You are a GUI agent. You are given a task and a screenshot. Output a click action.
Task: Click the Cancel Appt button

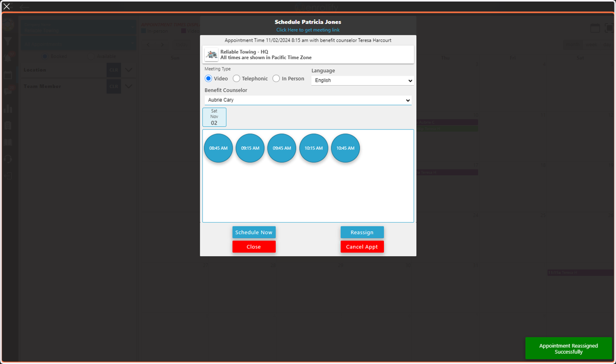pyautogui.click(x=362, y=247)
